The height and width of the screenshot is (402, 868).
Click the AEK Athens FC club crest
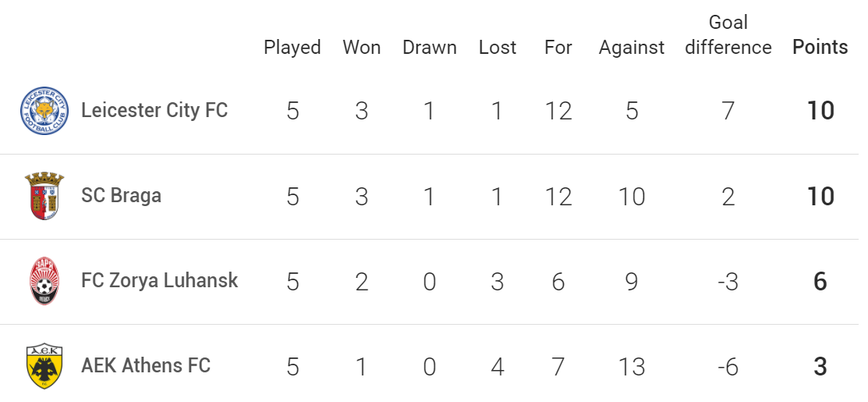coord(44,366)
